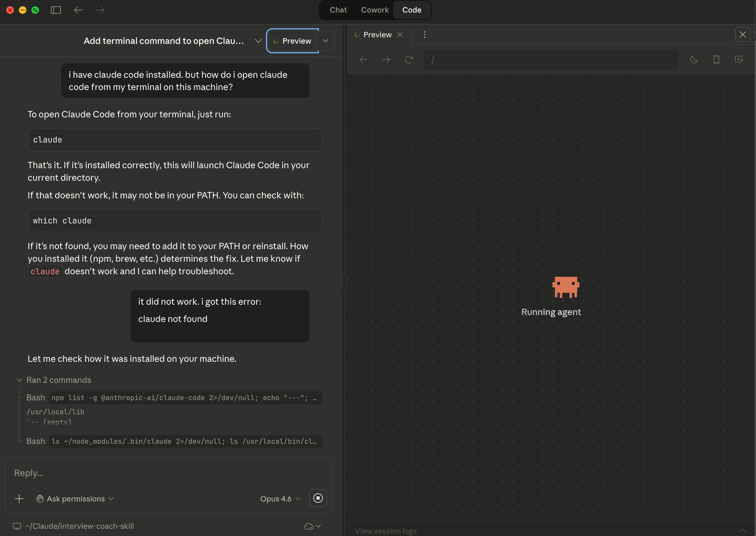Open the dropdown arrow beside Preview button

click(x=326, y=41)
